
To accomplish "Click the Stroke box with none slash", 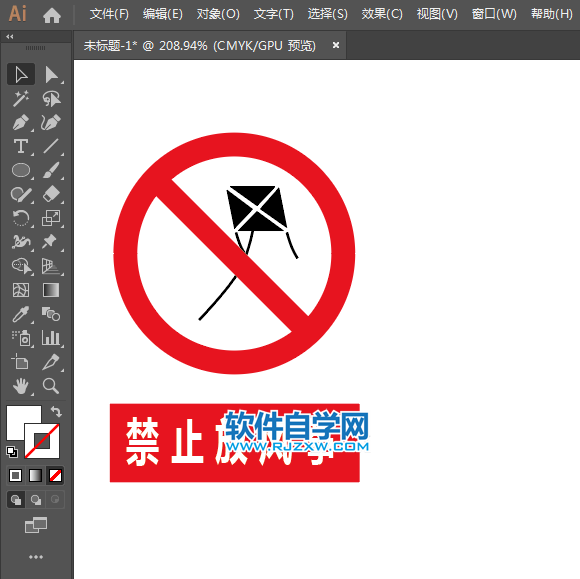I will [42, 441].
